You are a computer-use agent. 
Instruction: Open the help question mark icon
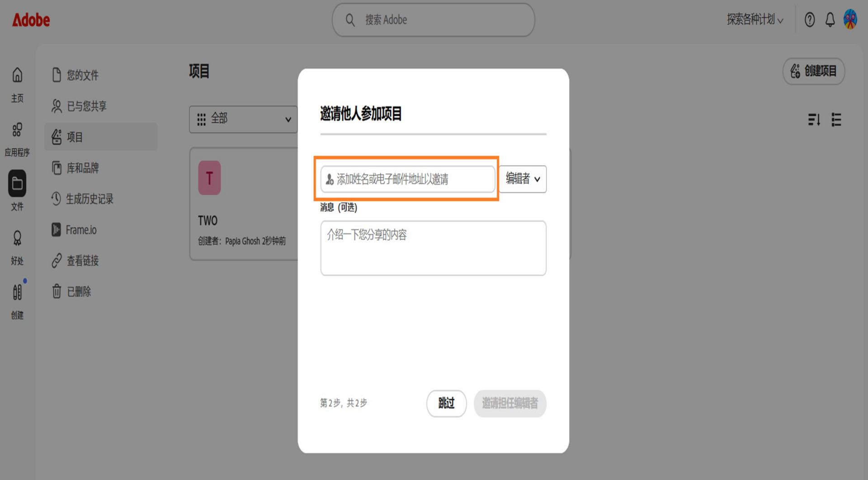pos(810,19)
